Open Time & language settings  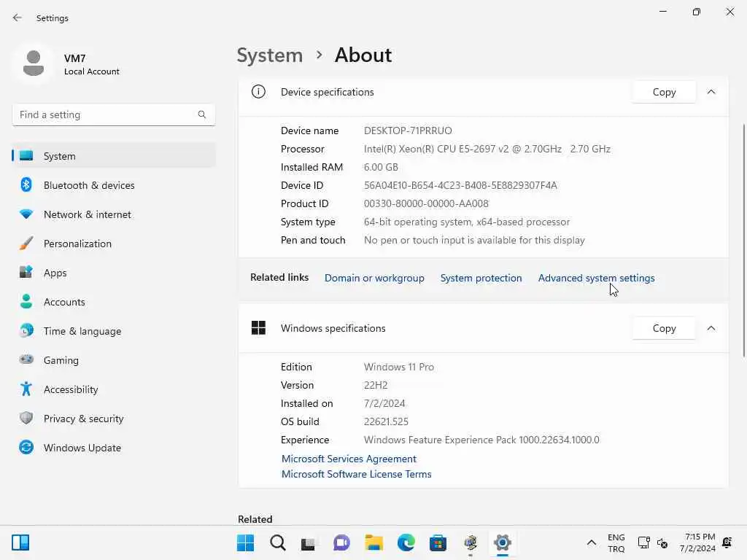(114, 330)
